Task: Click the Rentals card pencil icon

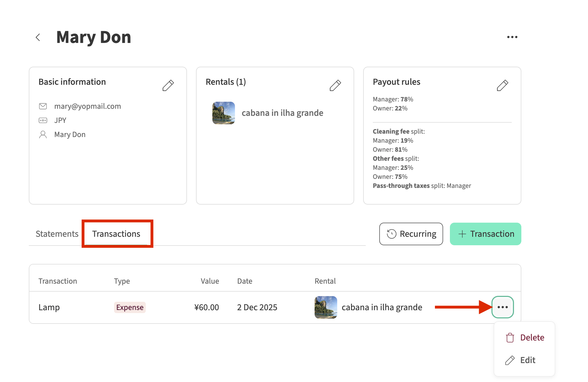Action: click(335, 85)
